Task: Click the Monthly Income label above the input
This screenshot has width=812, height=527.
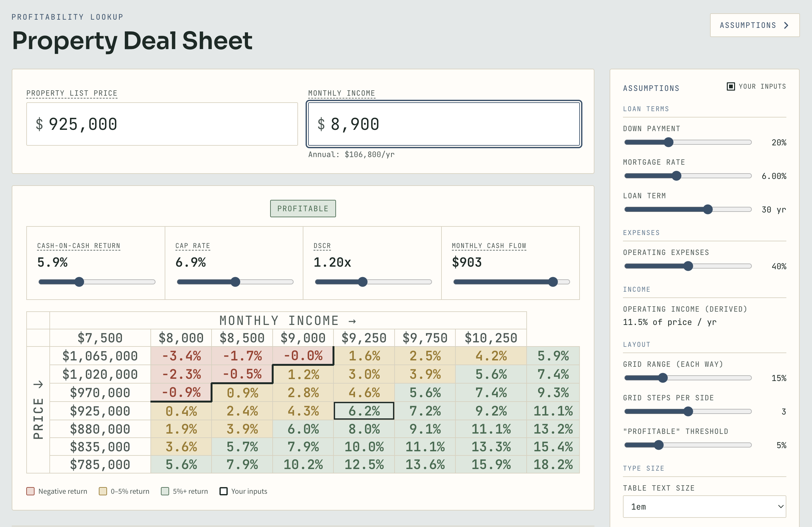Action: [x=341, y=93]
